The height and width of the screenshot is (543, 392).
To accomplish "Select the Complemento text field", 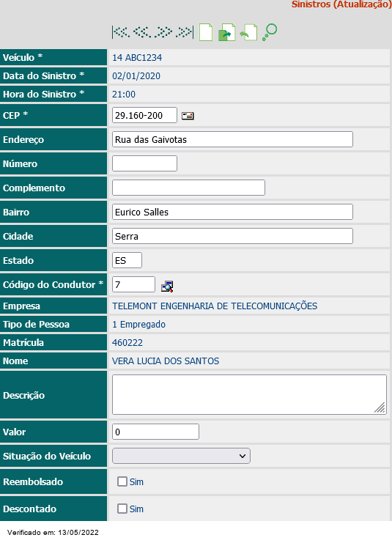I will click(x=189, y=188).
